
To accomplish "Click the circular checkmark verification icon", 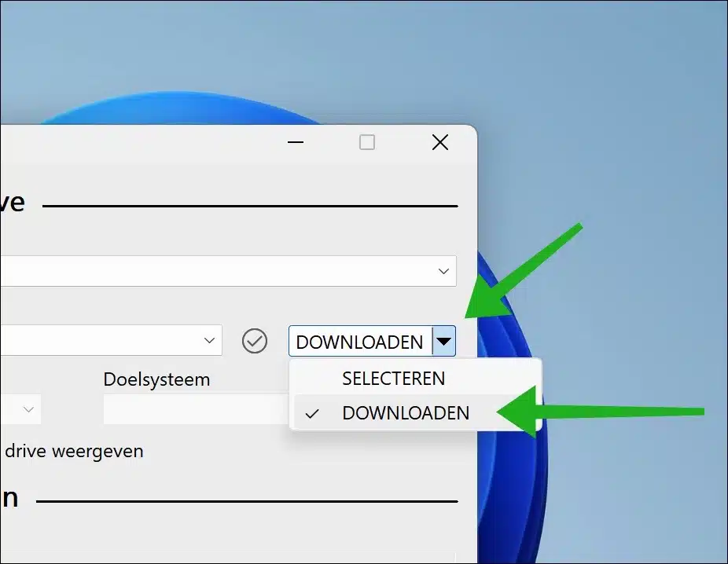I will coord(254,340).
